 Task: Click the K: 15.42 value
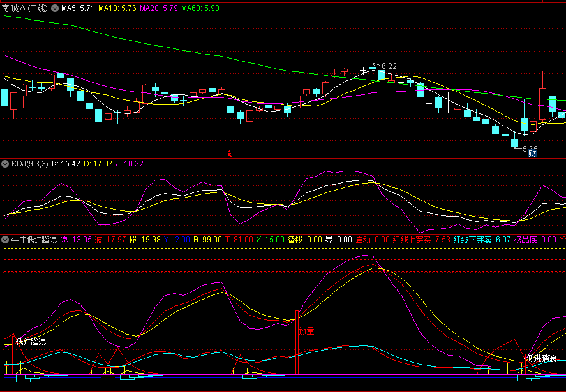pos(66,164)
